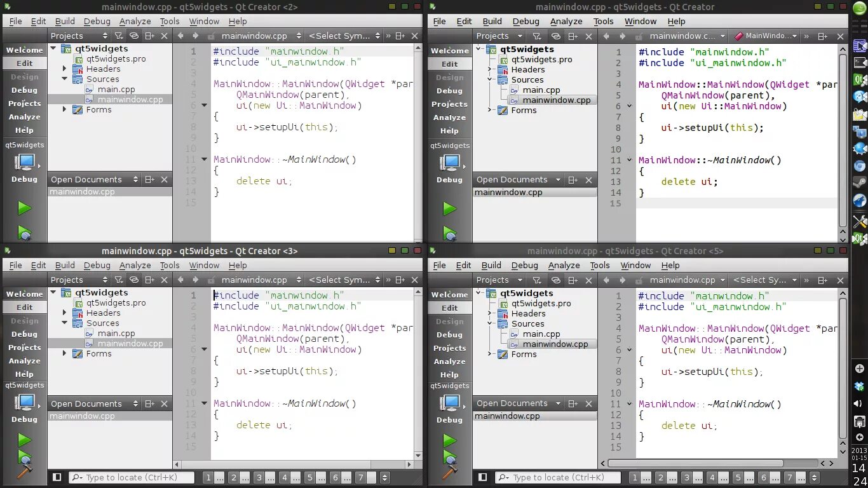Toggle the sidebar button in Qt Creator <3>
Image resolution: width=868 pixels, height=488 pixels.
point(57,477)
